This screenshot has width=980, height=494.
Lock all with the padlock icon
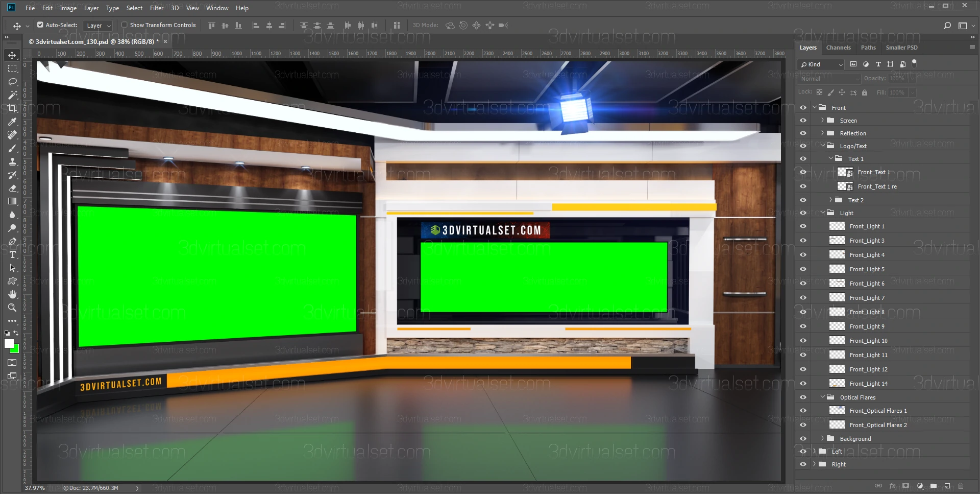(865, 92)
